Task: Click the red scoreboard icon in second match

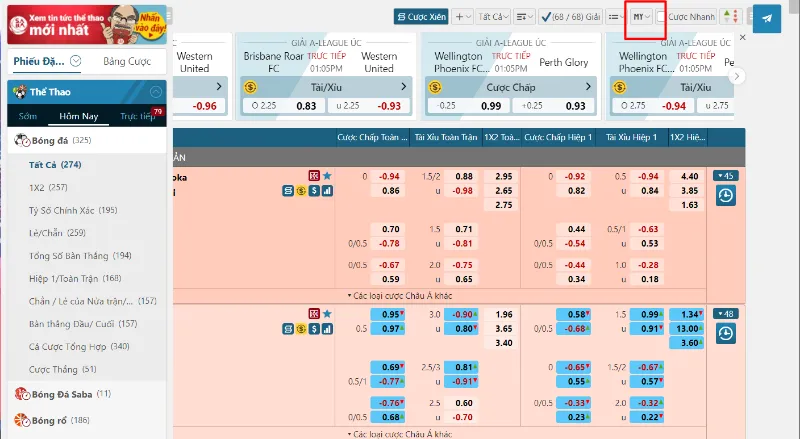Action: click(x=314, y=313)
